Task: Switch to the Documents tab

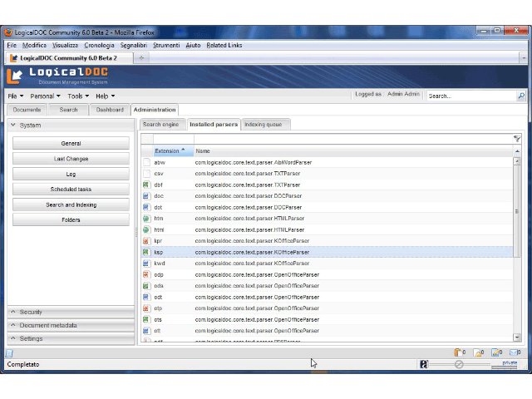Action: tap(27, 110)
